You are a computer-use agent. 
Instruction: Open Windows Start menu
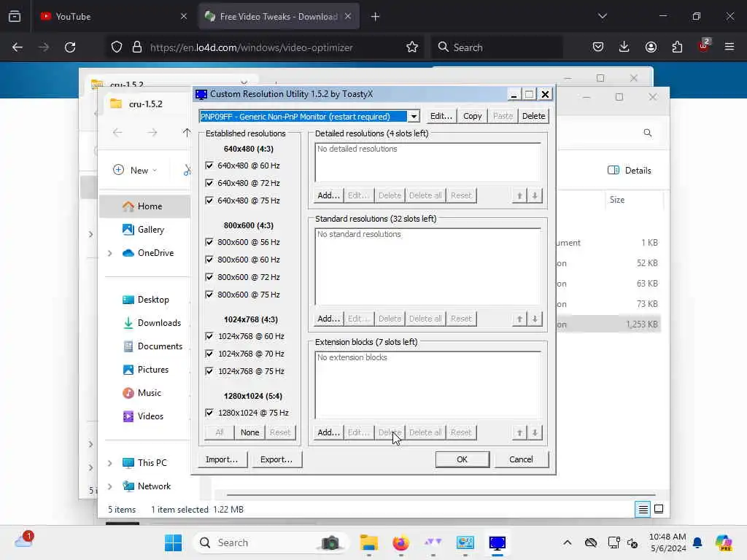point(173,542)
